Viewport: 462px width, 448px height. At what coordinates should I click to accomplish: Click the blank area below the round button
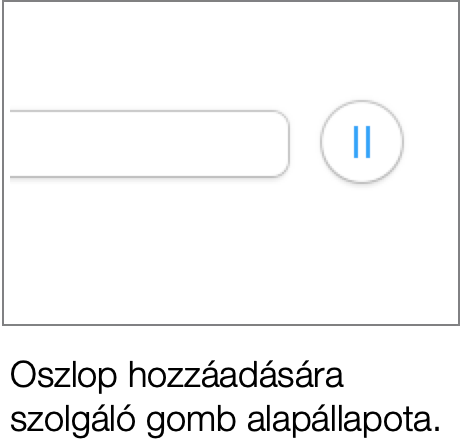click(362, 250)
